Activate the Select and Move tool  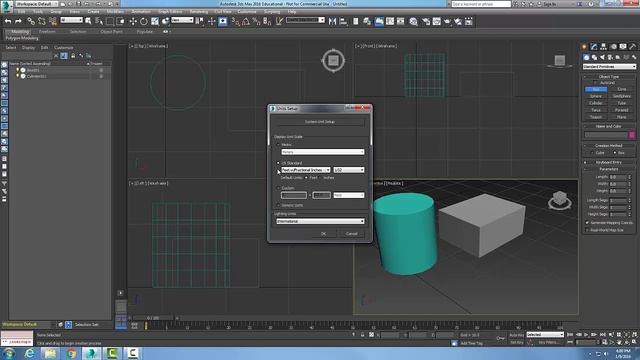133,21
